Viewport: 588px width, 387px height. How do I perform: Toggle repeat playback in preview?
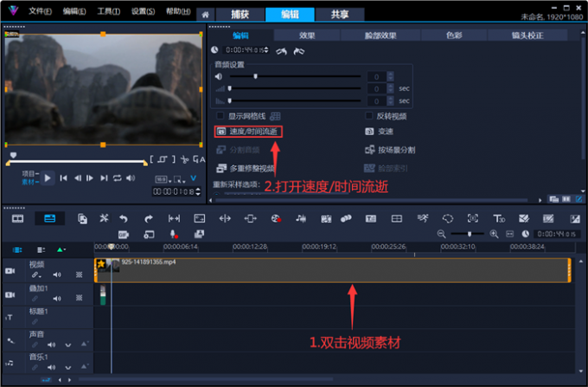tap(118, 178)
